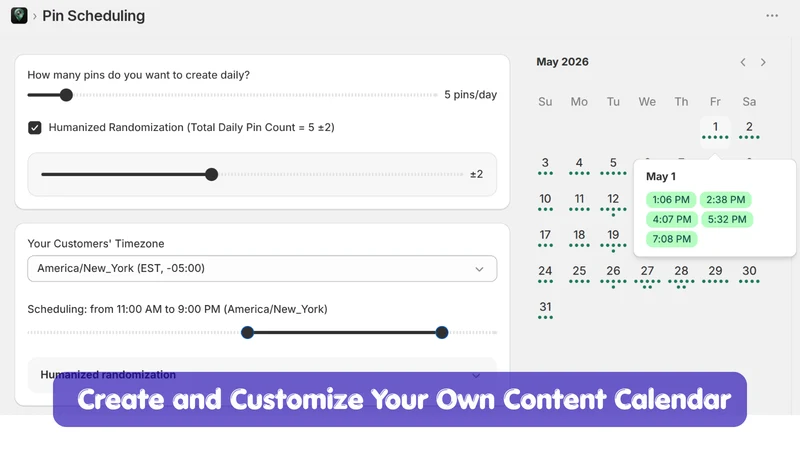Select May 10 on the calendar

click(x=545, y=203)
